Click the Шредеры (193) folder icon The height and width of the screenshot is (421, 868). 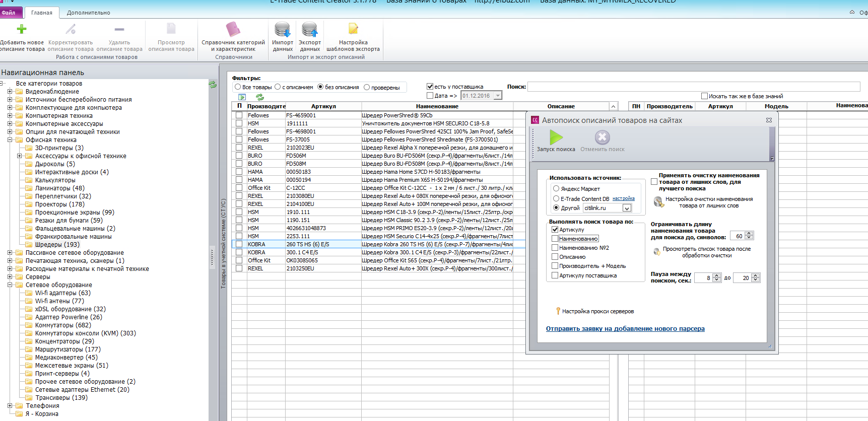click(x=29, y=245)
